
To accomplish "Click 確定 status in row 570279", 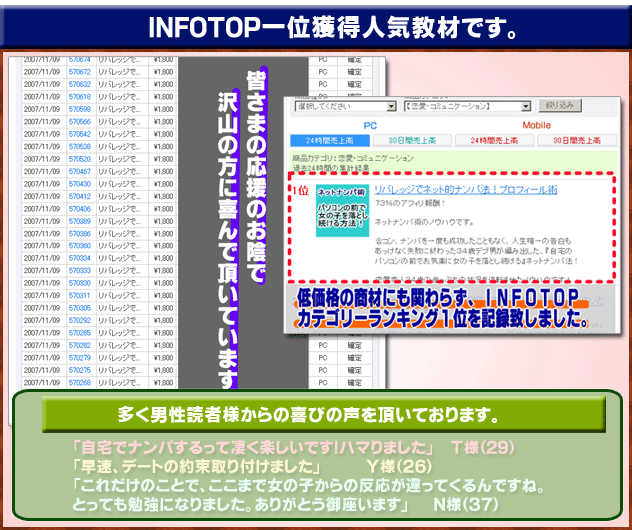I will [x=354, y=358].
